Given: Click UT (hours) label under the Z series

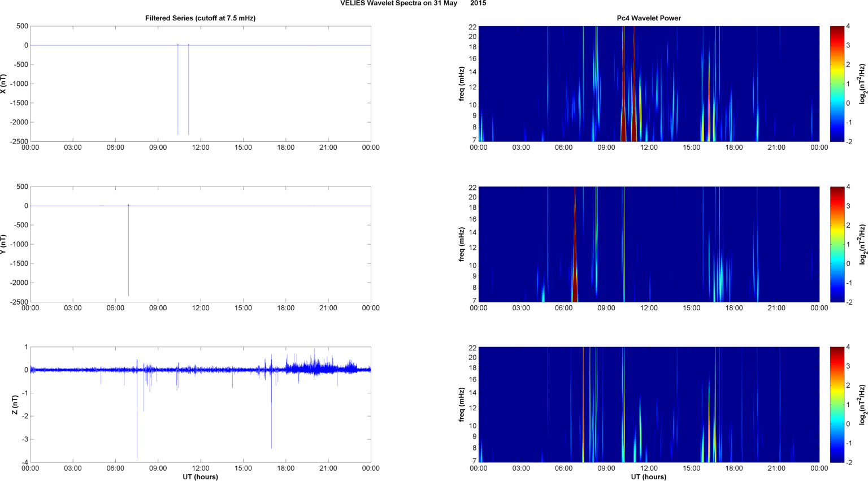Looking at the screenshot, I should point(200,476).
